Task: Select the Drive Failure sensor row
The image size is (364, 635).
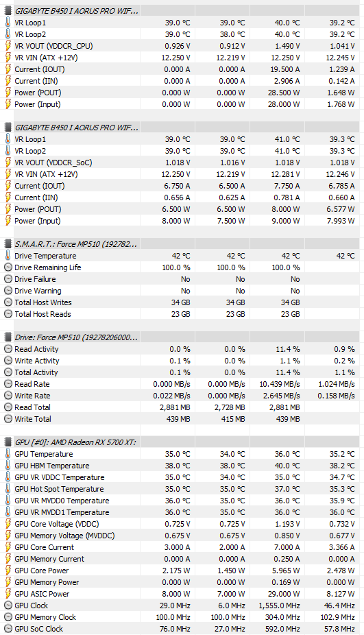Action: [x=182, y=279]
